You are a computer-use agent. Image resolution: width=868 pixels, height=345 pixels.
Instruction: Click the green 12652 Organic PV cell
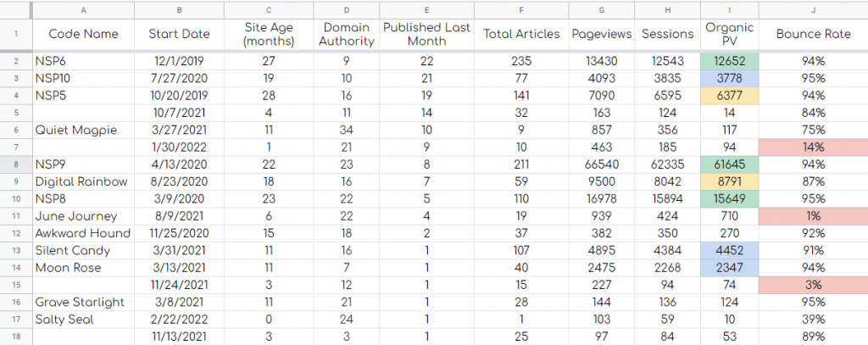(x=730, y=61)
